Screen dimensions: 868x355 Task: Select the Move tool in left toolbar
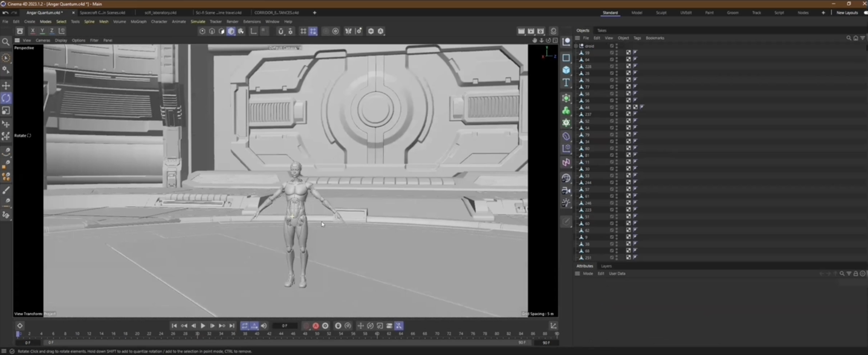point(6,86)
